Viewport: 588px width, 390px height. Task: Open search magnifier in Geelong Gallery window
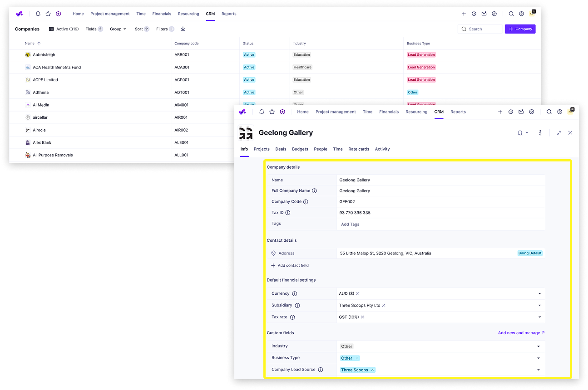549,112
